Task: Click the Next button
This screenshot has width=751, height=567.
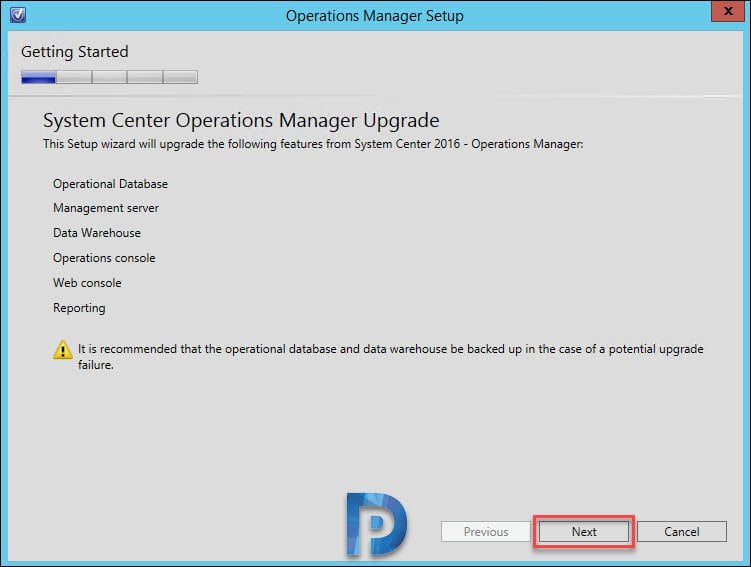Action: [584, 532]
